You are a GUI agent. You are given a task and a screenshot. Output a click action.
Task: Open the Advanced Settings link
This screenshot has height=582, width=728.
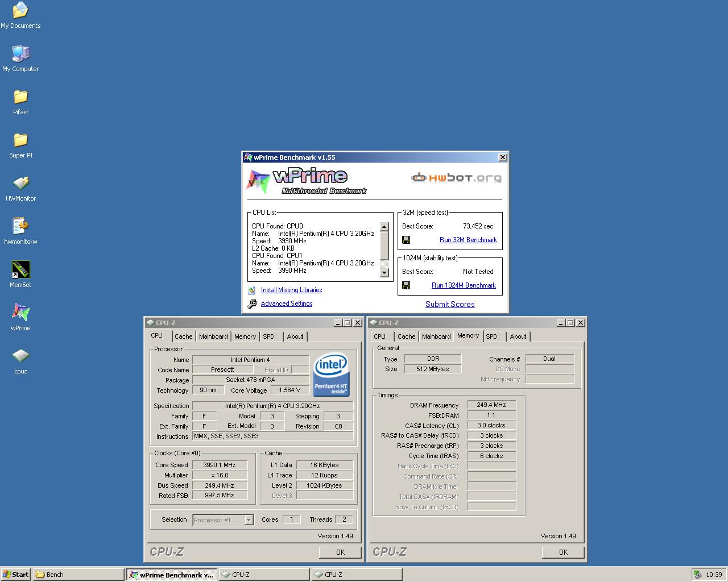(x=287, y=304)
